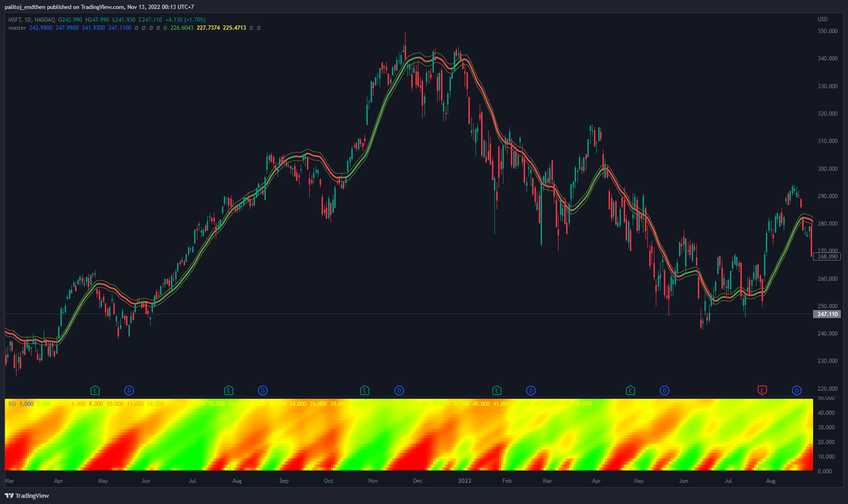
Task: Click the yellow master value 227.7374
Action: coord(208,28)
